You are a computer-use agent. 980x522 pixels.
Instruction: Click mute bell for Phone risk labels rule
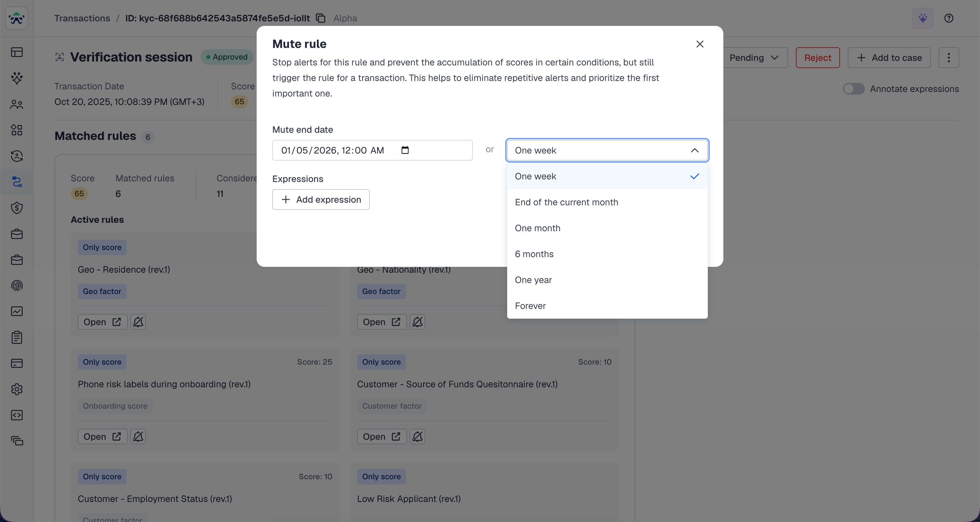click(138, 437)
